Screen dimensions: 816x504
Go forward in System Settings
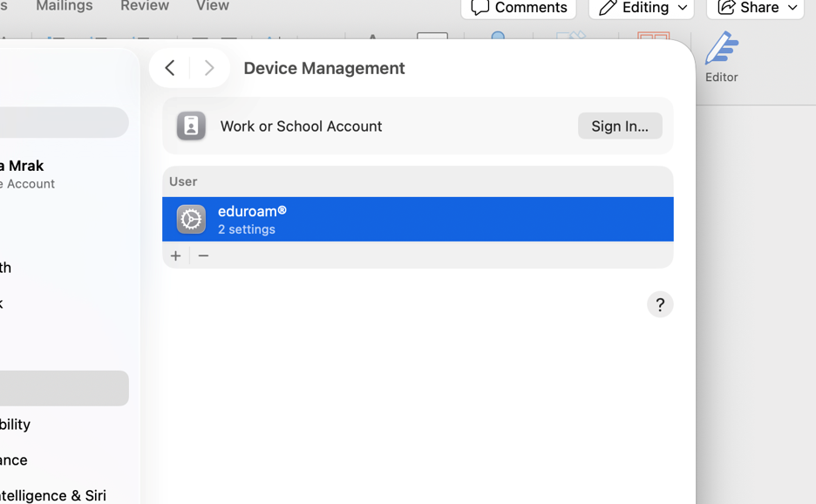pyautogui.click(x=209, y=68)
